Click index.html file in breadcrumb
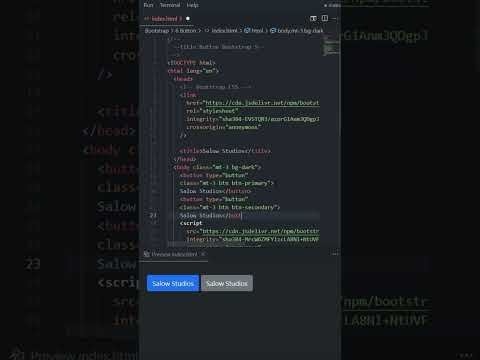This screenshot has height=360, width=480. pyautogui.click(x=221, y=31)
